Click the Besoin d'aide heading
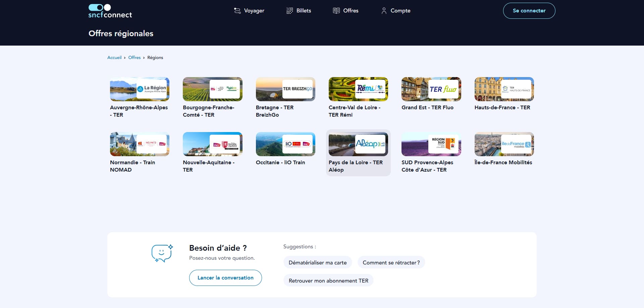 click(218, 248)
